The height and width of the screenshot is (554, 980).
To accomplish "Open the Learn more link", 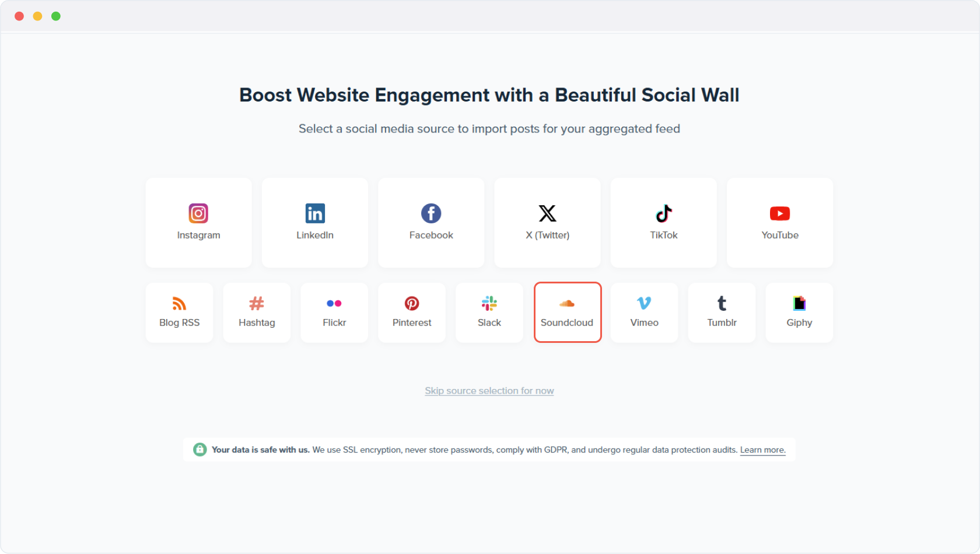I will (762, 450).
